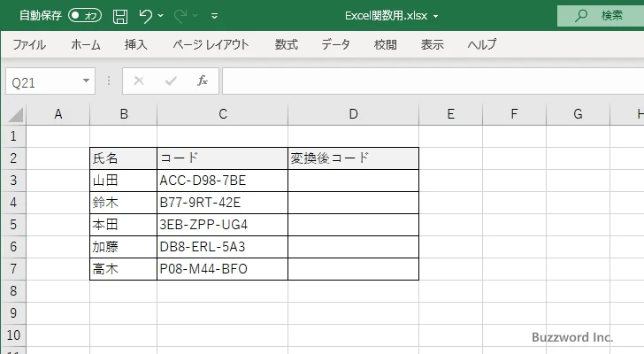This screenshot has width=644, height=354.
Task: Select empty 変換後コード cell beside ACC-D98-7BE
Action: (353, 181)
